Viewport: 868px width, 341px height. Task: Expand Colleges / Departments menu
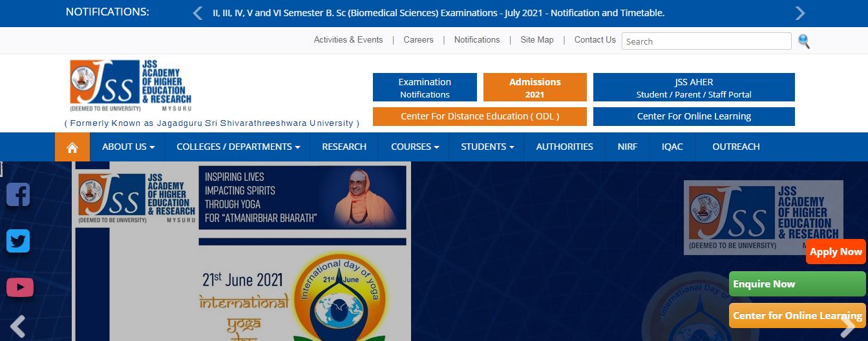(238, 147)
